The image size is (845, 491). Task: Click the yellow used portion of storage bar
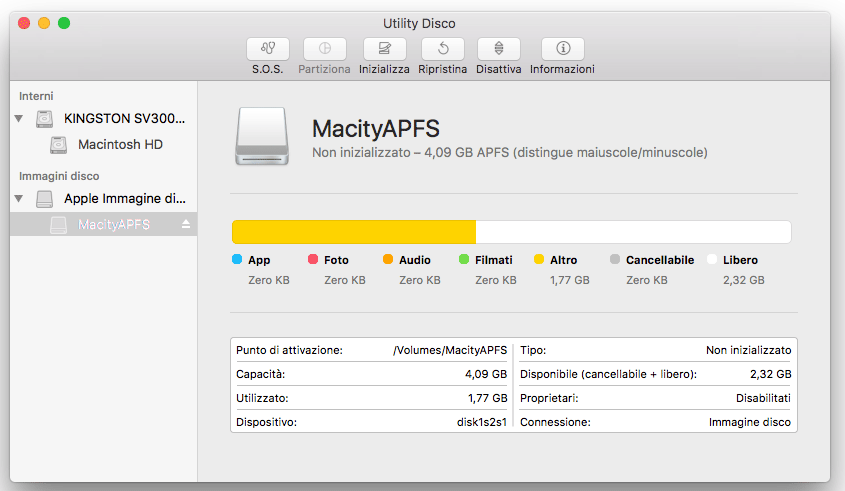(353, 232)
